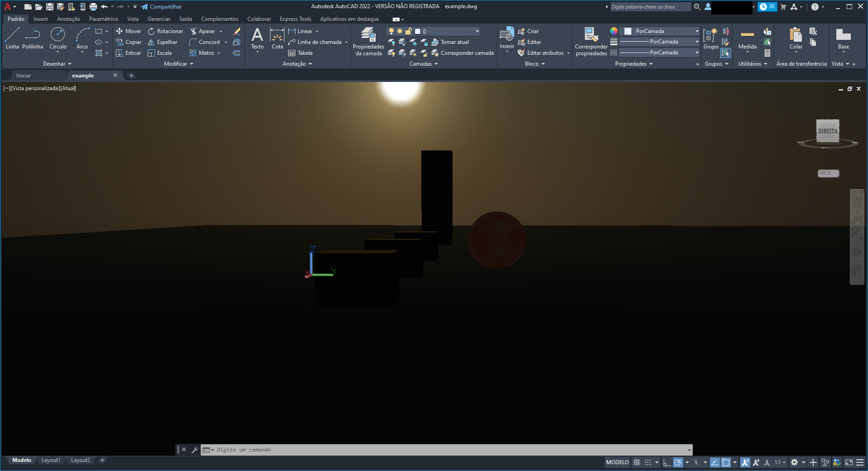Toggle the drawing grid display in status bar

click(637, 462)
